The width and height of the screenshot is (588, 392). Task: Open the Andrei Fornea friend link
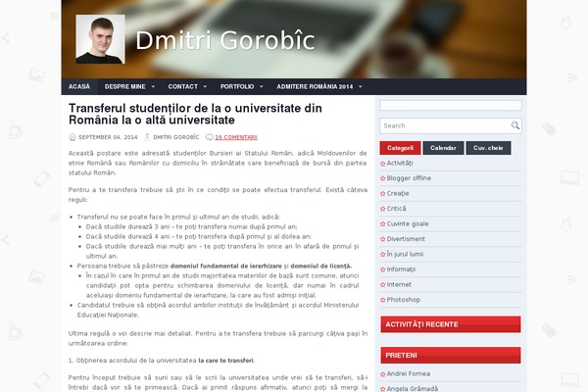coord(409,374)
